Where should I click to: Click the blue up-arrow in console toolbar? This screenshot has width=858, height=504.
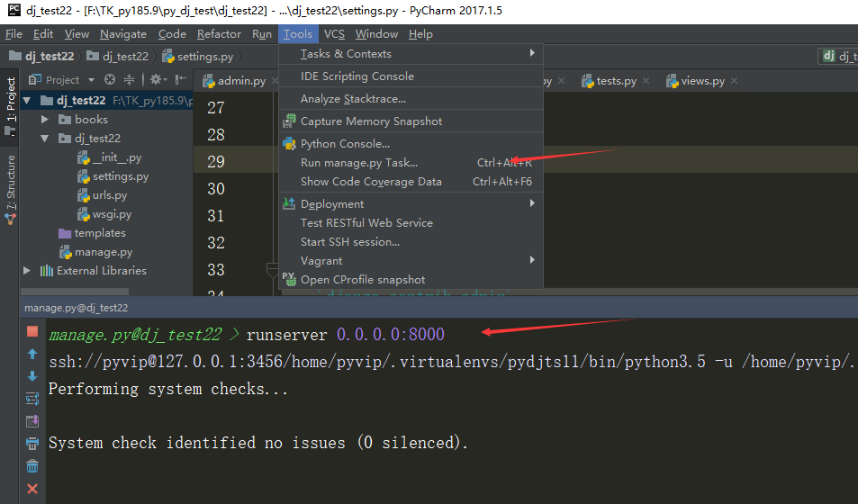[32, 354]
